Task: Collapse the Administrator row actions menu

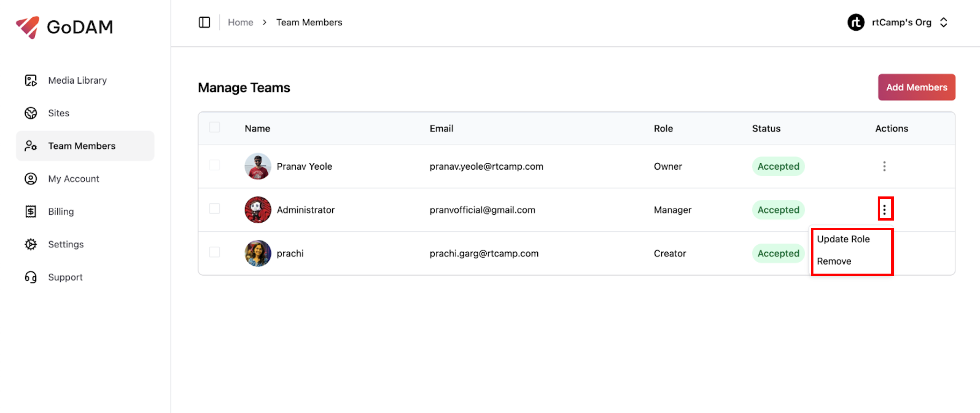Action: [884, 209]
